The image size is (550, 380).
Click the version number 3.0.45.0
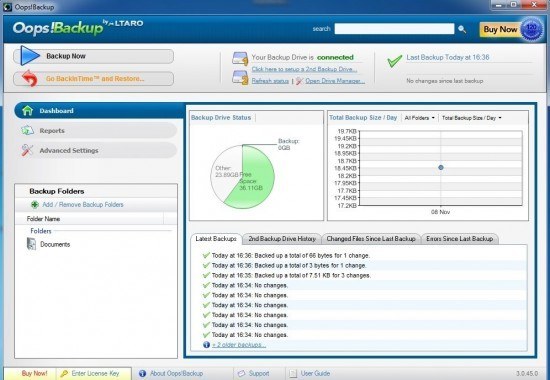coord(527,373)
